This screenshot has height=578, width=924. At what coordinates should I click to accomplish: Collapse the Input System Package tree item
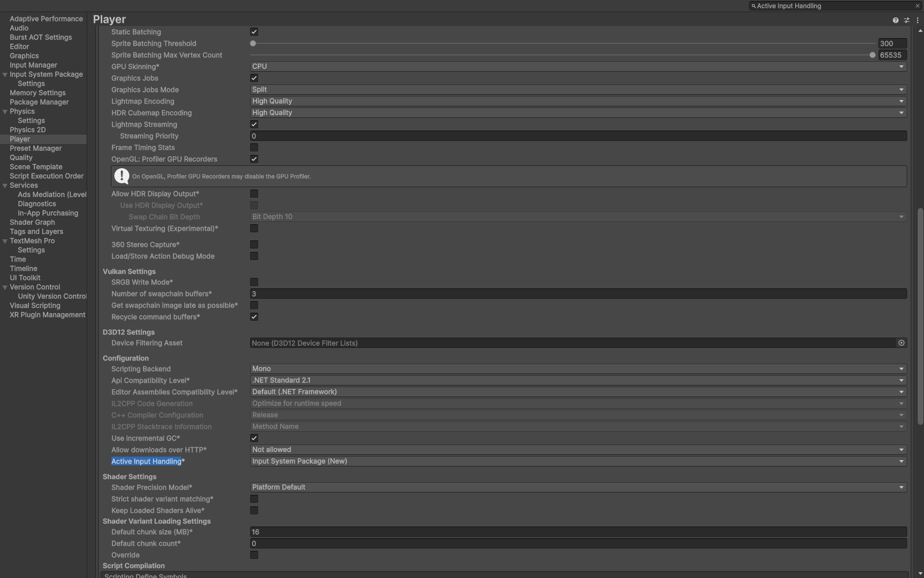tap(5, 75)
